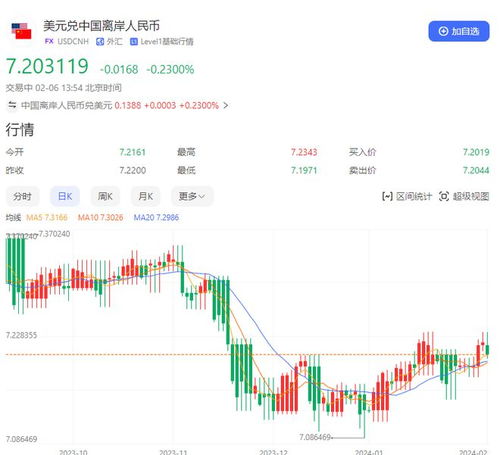Click the Level1 基础行情 icon
This screenshot has width=500, height=455.
(x=134, y=42)
